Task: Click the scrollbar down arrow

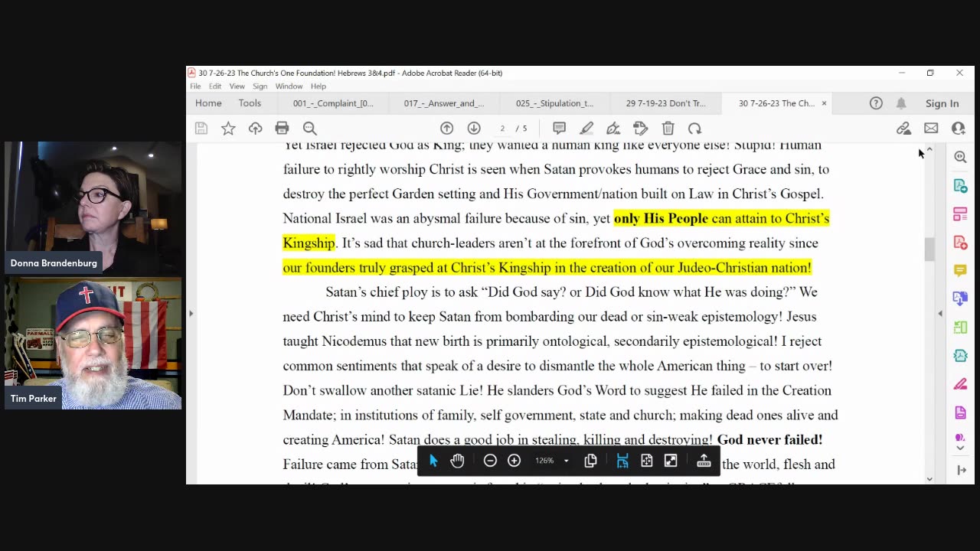Action: click(929, 479)
